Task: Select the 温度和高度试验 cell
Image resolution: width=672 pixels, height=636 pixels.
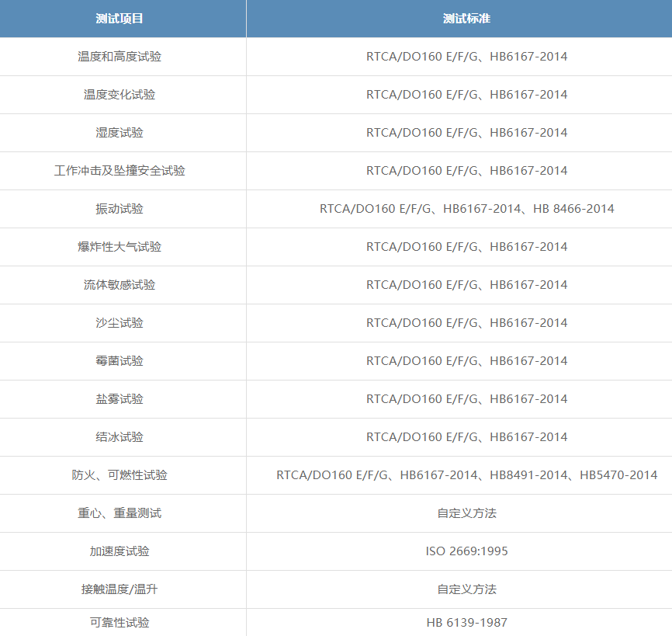Action: [x=120, y=57]
